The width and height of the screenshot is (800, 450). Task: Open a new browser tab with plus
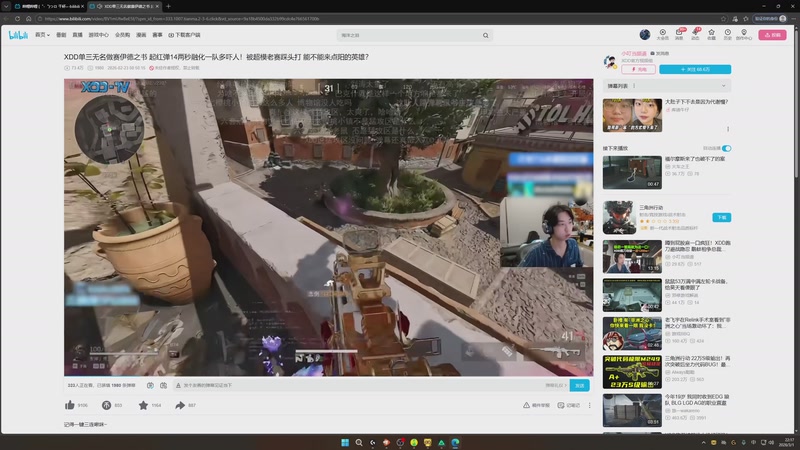[168, 6]
